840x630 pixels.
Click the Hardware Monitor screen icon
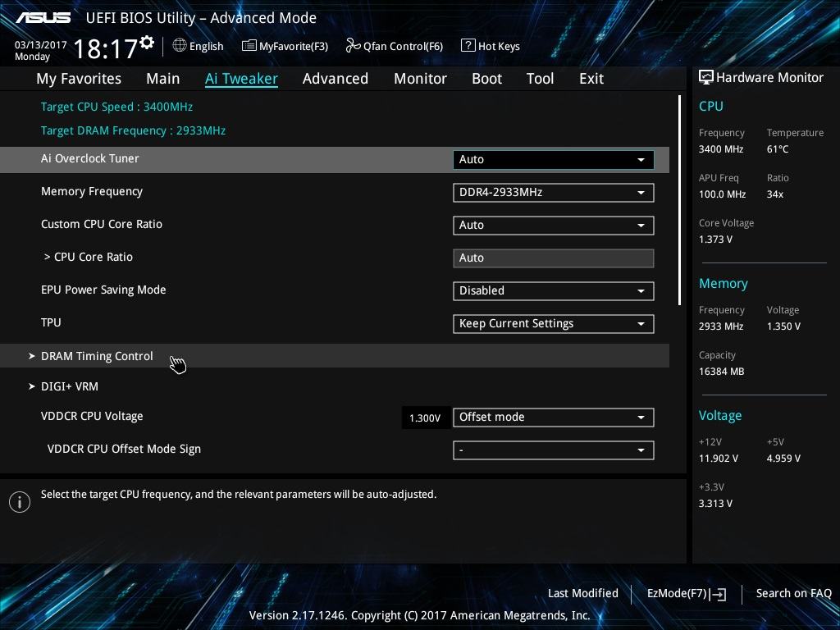point(706,77)
